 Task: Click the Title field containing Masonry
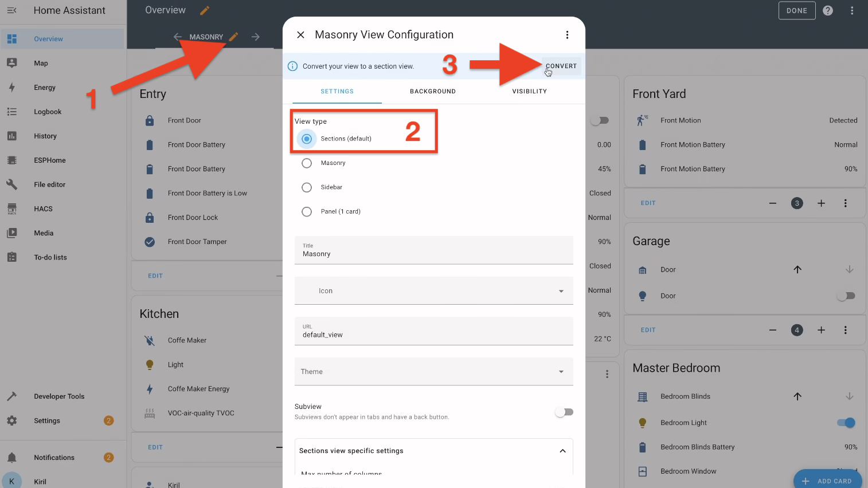pos(434,250)
